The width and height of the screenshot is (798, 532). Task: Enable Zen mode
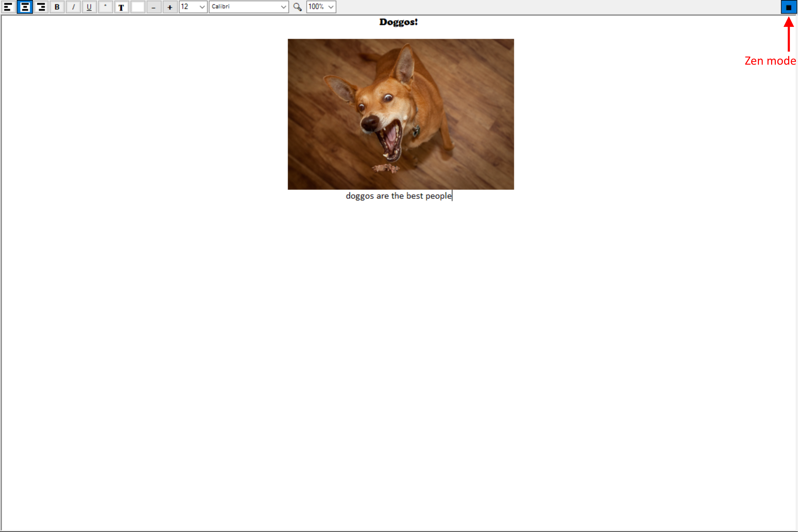(x=788, y=7)
